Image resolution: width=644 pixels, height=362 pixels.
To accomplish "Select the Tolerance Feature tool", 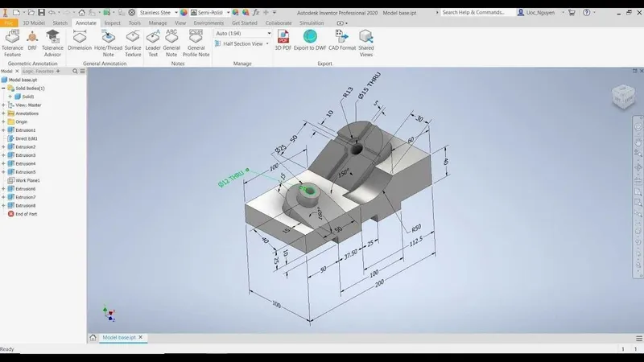I will tap(12, 43).
